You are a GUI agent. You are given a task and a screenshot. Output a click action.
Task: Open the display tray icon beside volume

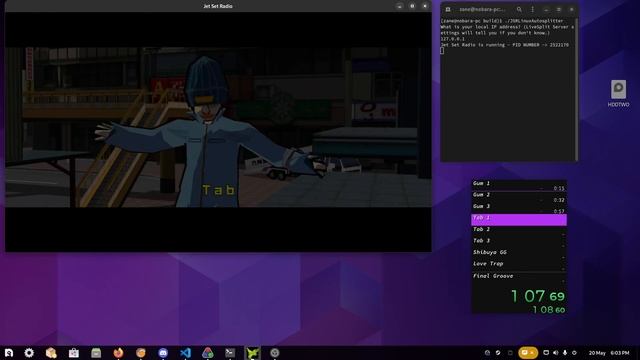pos(546,353)
